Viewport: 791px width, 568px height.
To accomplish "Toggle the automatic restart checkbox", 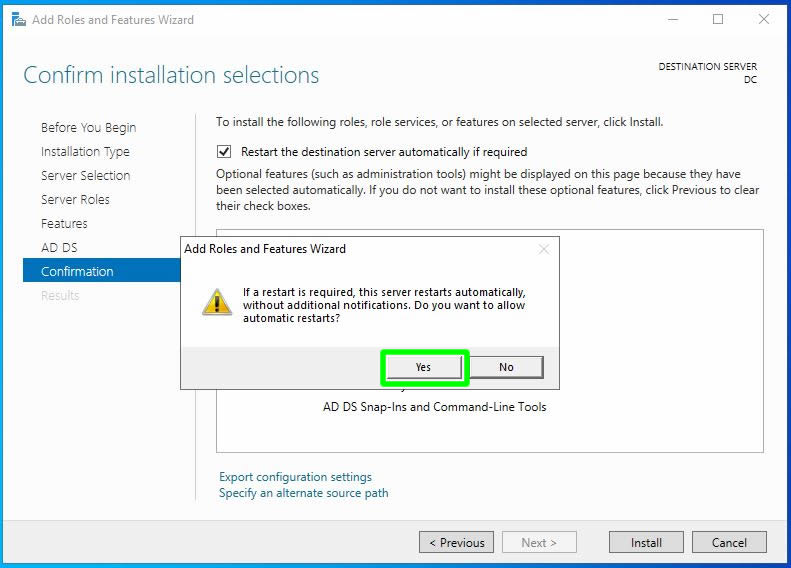I will click(x=224, y=152).
